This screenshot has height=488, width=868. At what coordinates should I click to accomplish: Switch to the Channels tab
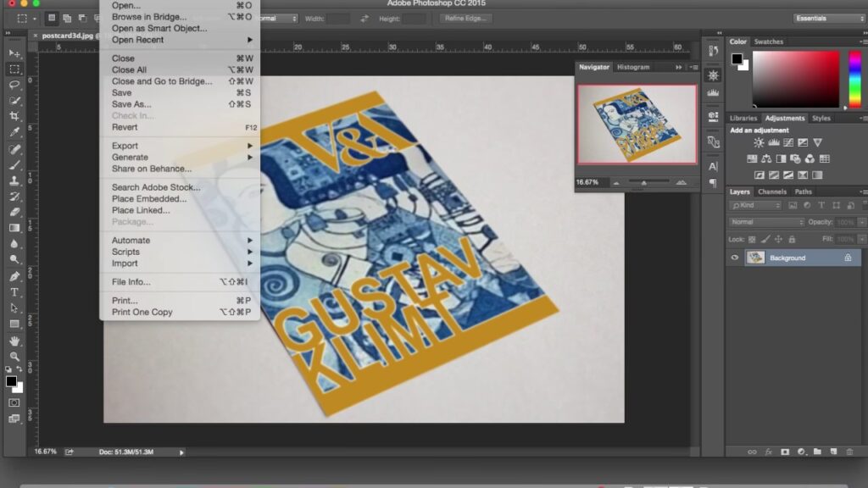pos(771,192)
